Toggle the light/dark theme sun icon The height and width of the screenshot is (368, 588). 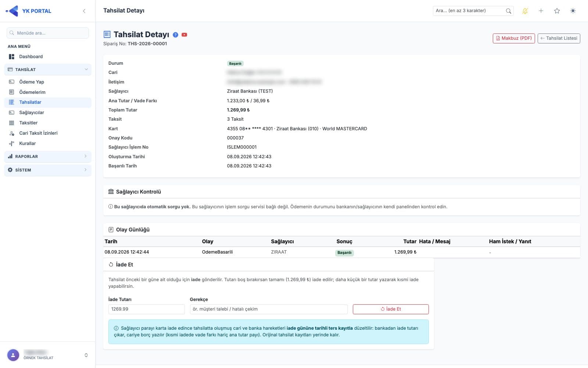[x=573, y=11]
